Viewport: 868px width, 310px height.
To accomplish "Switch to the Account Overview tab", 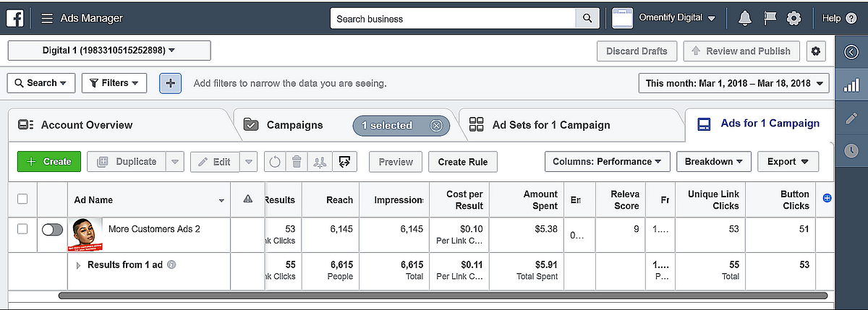I will click(85, 125).
